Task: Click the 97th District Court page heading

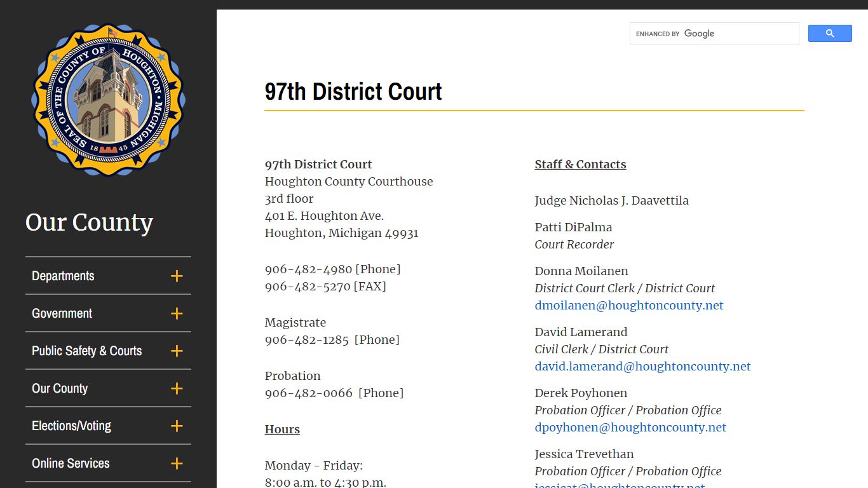Action: pos(353,91)
